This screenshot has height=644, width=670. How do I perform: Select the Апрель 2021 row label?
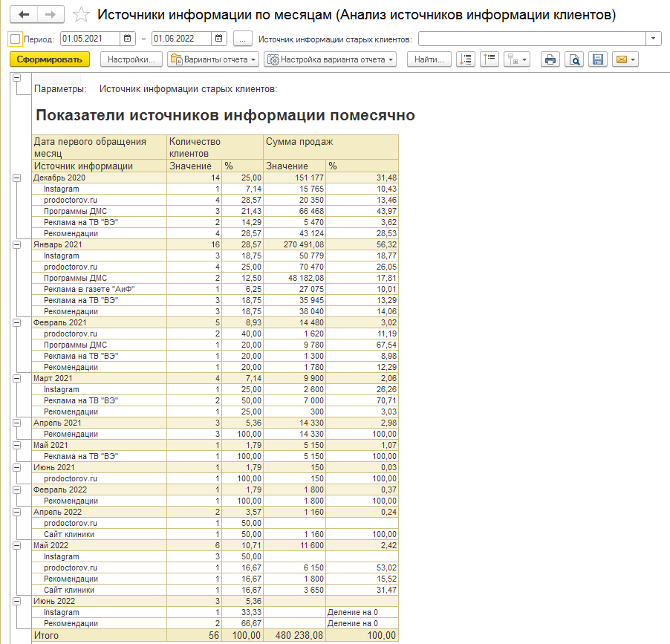[x=57, y=423]
